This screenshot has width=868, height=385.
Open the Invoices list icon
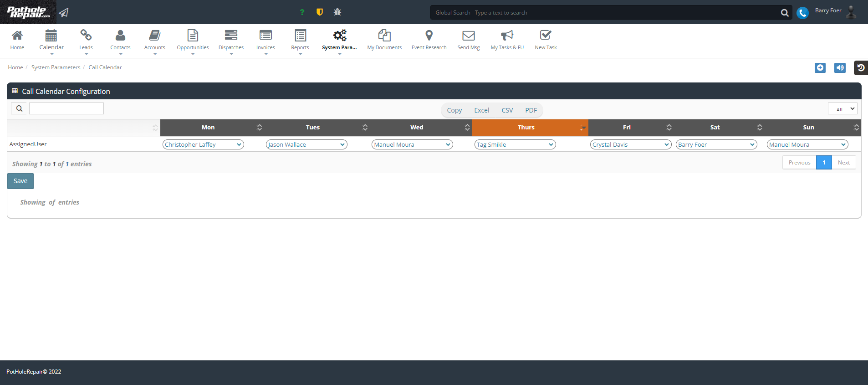[266, 35]
